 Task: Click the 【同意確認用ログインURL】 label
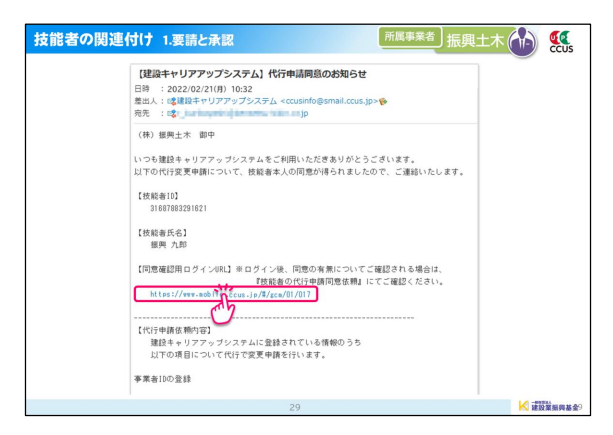click(x=184, y=269)
